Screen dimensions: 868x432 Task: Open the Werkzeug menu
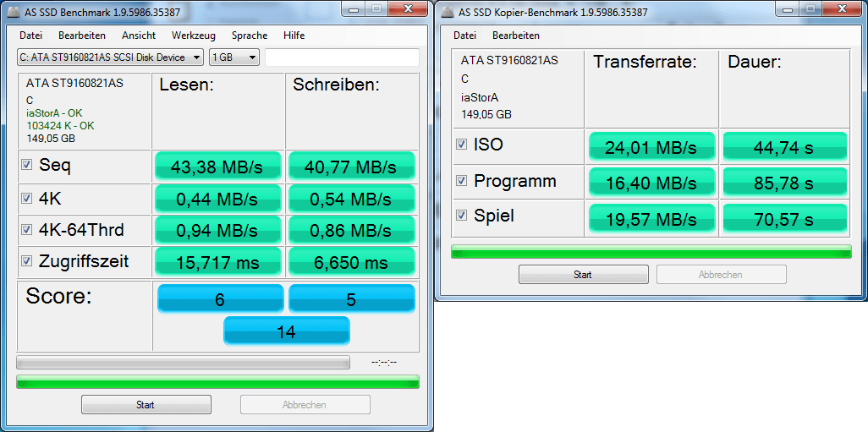tap(193, 36)
